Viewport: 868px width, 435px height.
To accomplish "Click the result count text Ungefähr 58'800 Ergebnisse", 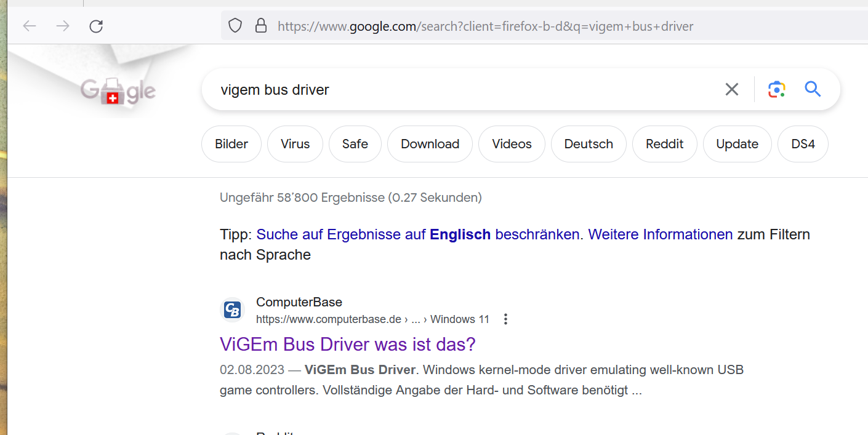I will 351,198.
